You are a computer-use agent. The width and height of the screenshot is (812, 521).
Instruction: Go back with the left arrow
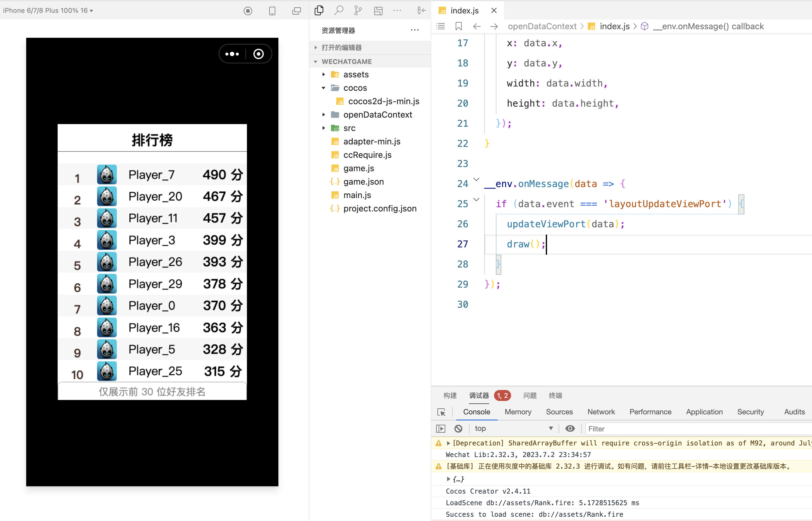pyautogui.click(x=477, y=26)
